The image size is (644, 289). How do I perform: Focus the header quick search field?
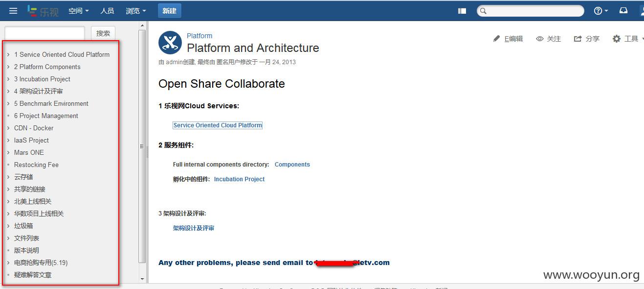[531, 11]
